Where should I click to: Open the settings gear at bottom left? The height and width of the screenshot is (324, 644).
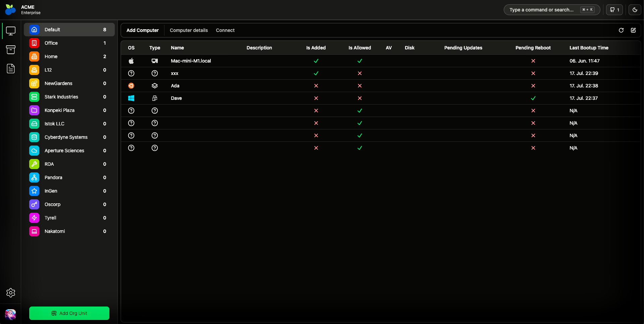[11, 293]
